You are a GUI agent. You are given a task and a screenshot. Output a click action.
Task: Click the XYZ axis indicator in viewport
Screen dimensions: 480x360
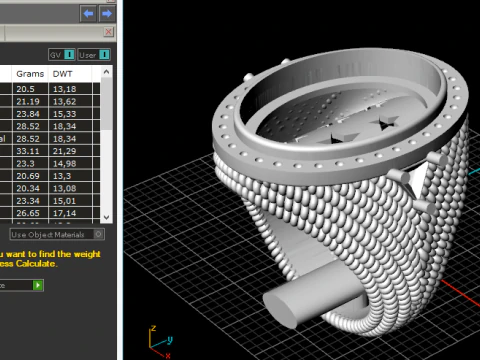click(160, 342)
